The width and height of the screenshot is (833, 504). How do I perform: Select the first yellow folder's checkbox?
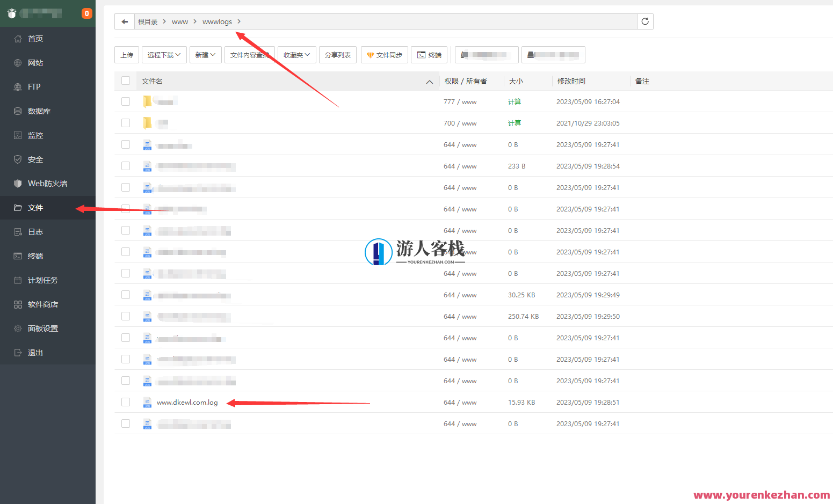coord(125,101)
